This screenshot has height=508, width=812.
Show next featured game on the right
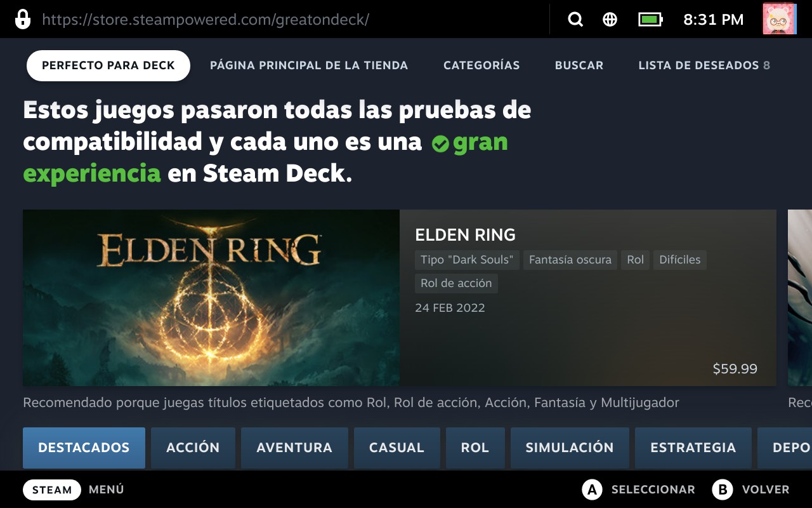tap(799, 298)
